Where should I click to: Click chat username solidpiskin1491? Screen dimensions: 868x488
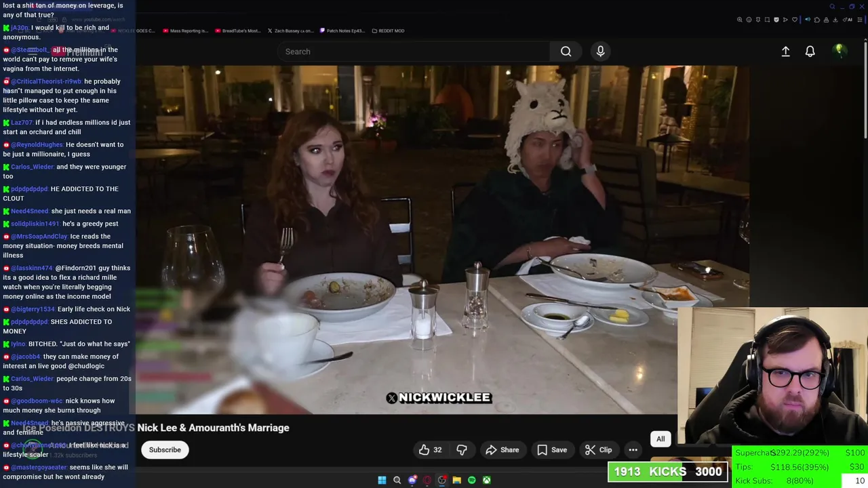click(35, 224)
